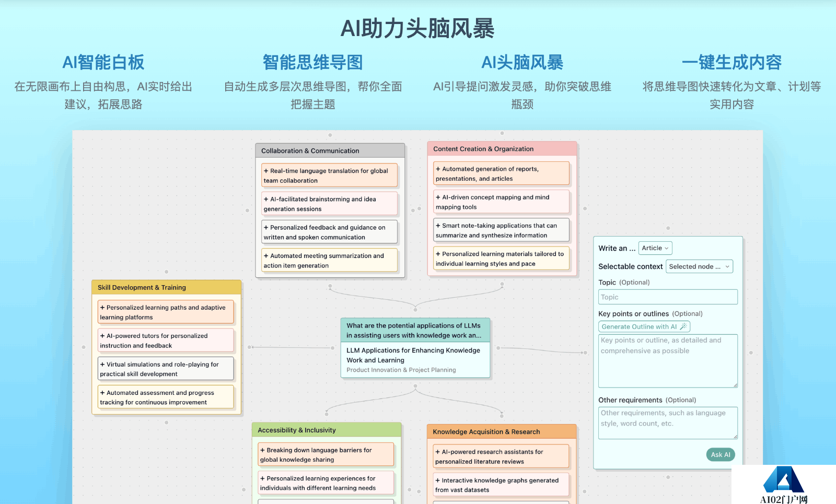Select Automated assessment and progress tracking node
This screenshot has height=504, width=836.
166,397
